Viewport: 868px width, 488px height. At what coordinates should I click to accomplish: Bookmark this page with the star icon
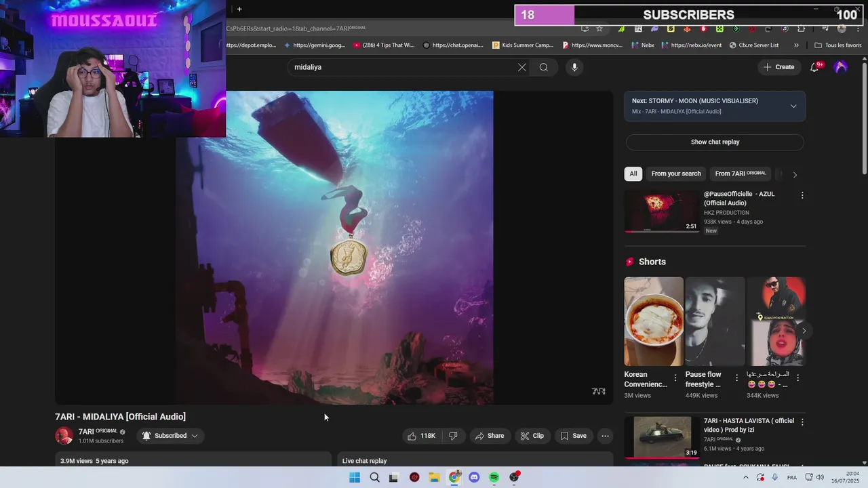click(x=599, y=28)
